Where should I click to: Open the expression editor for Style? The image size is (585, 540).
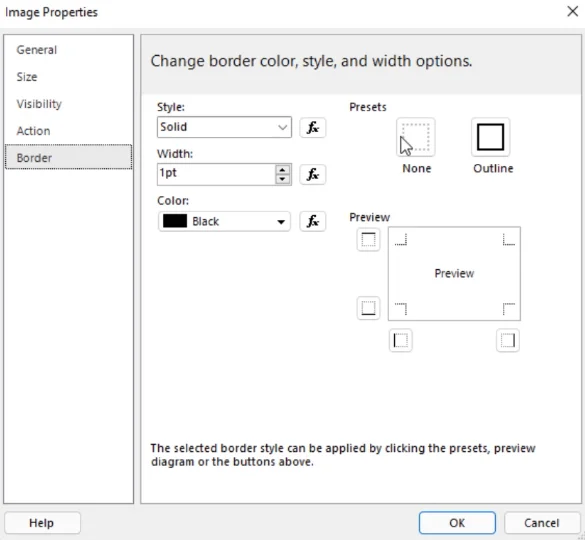[x=313, y=128]
